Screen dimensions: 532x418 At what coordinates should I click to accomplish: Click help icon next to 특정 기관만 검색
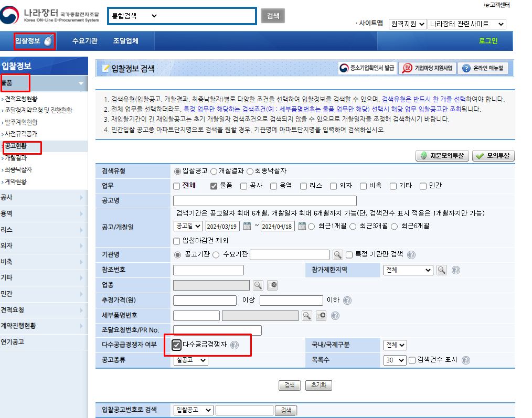coord(411,255)
